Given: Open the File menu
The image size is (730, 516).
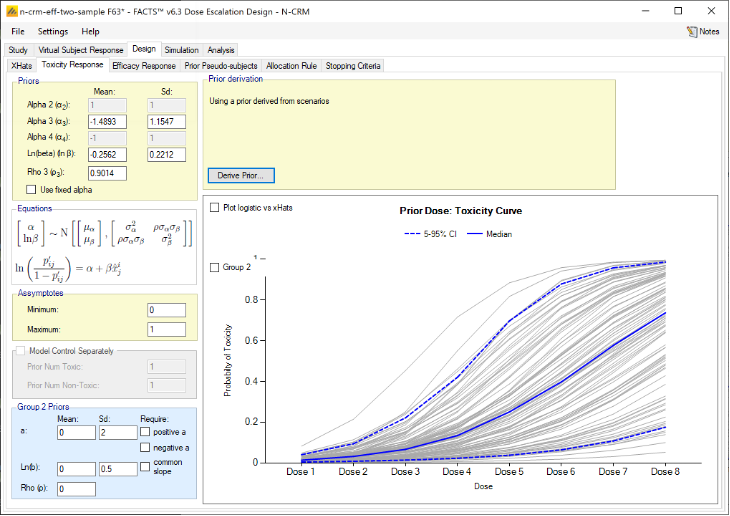Looking at the screenshot, I should click(x=18, y=31).
